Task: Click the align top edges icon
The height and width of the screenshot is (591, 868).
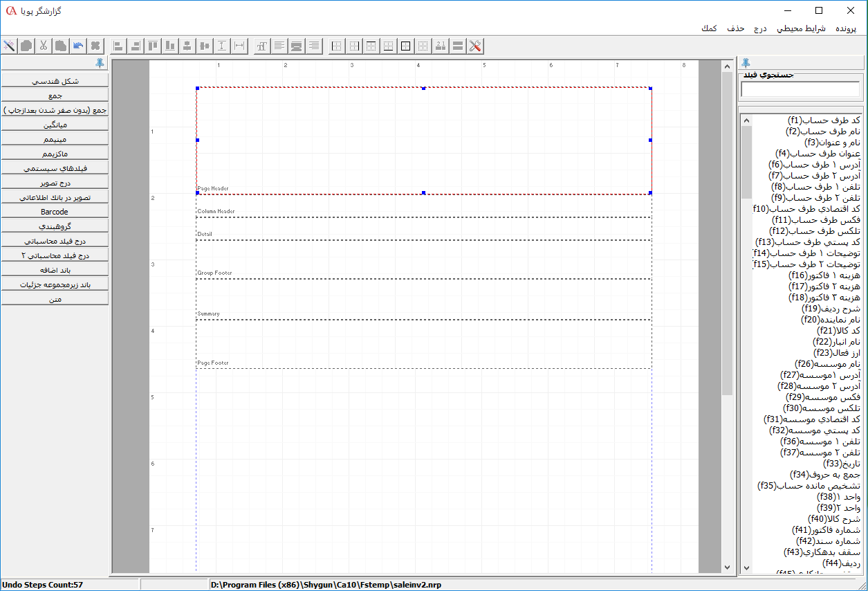Action: [x=153, y=46]
